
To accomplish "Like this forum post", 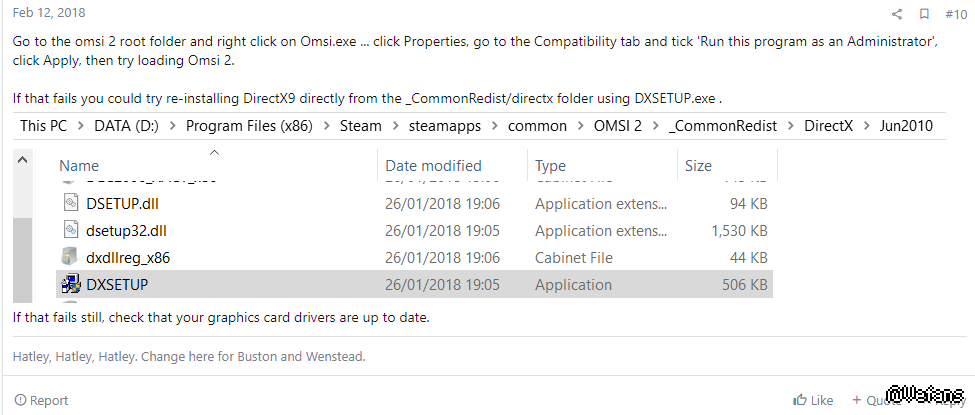I will [813, 400].
